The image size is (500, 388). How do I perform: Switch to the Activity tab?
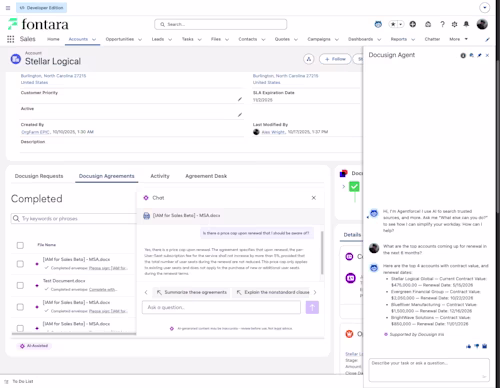pyautogui.click(x=160, y=176)
